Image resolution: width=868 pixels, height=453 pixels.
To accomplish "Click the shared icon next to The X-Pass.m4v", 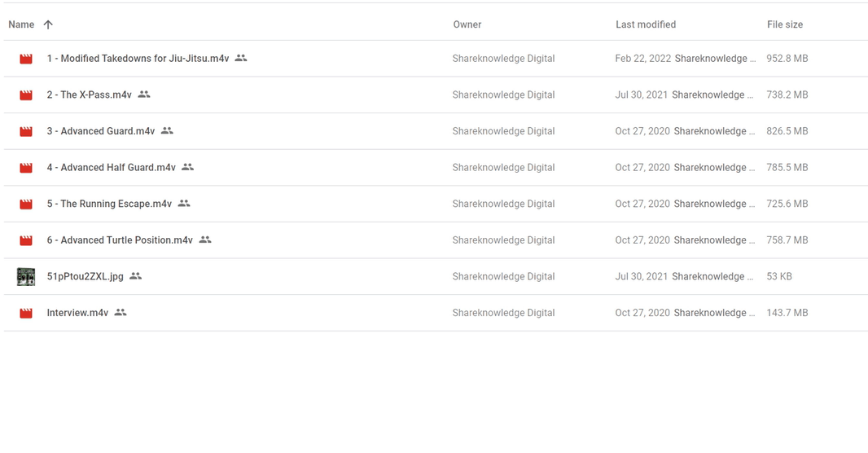I will [144, 95].
